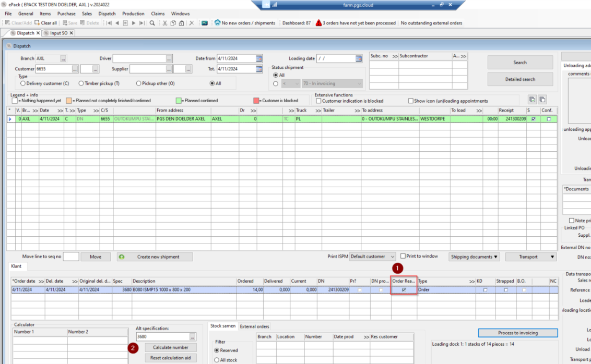
Task: Open the Date from calendar picker
Action: 259,58
